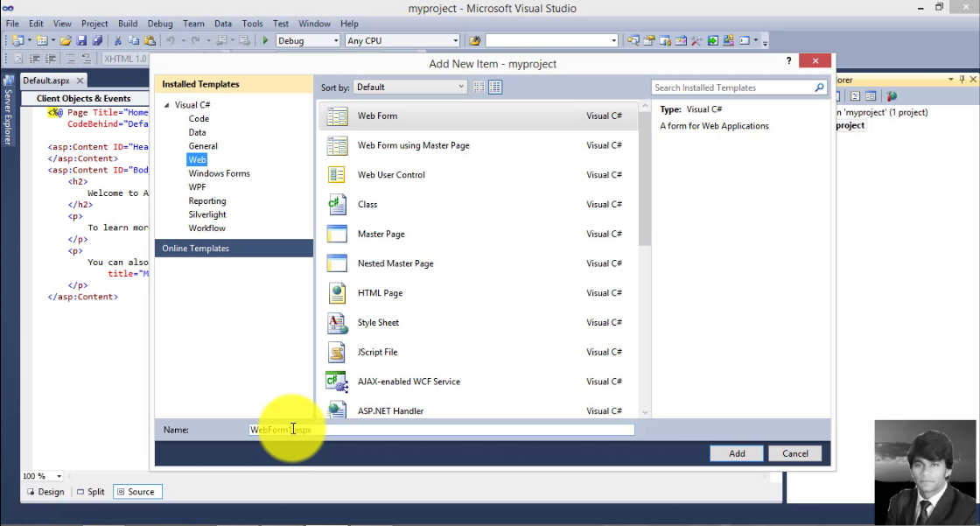Click the Copy Web Site icon in Solution Explorer

tap(892, 96)
